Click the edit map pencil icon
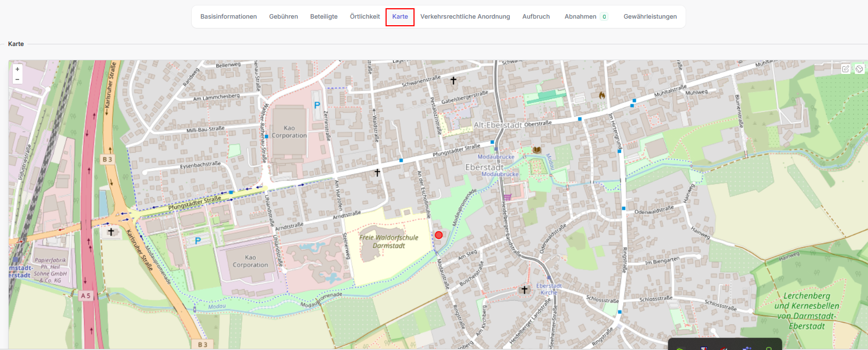 click(x=846, y=69)
